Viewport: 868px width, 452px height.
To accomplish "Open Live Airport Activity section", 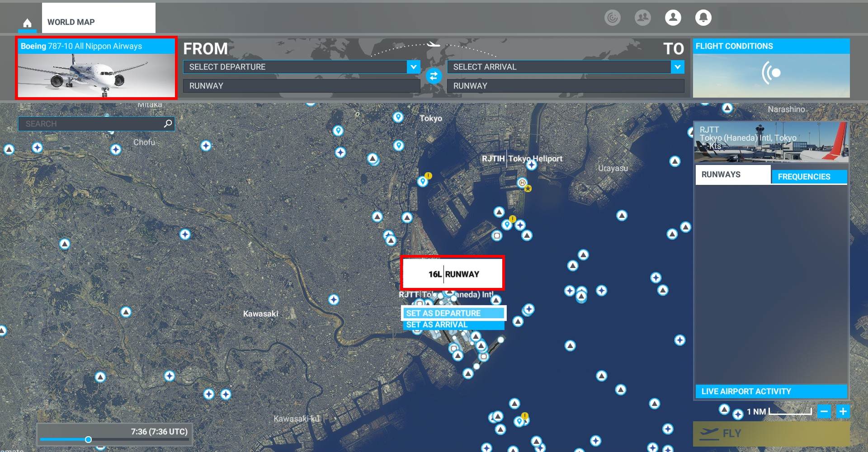I will [771, 391].
